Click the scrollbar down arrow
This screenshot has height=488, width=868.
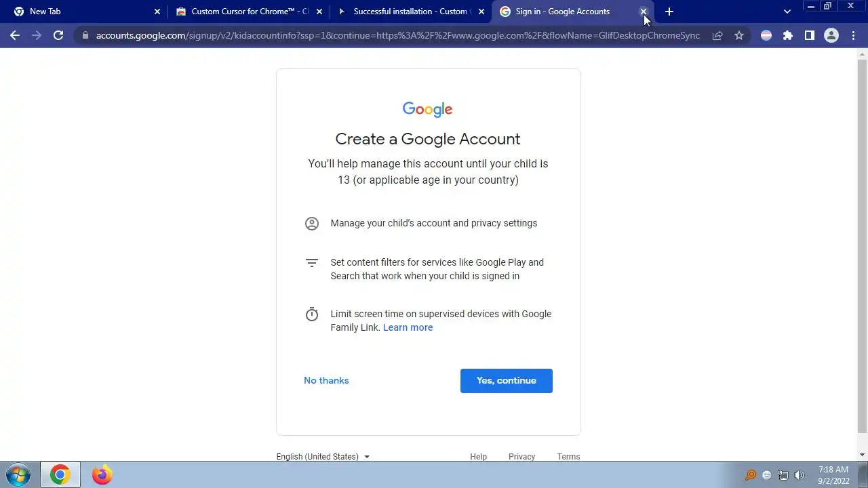pos(863,455)
